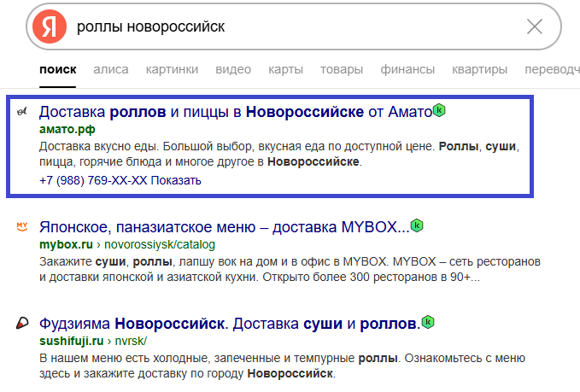Screen dimensions: 580x392
Task: Open the видео tab
Action: click(x=233, y=69)
